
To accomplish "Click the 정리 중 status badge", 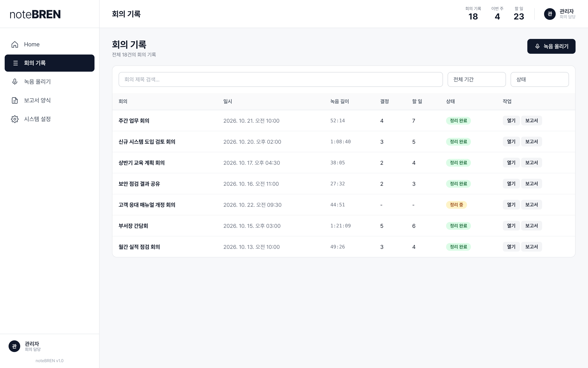I will tap(456, 205).
